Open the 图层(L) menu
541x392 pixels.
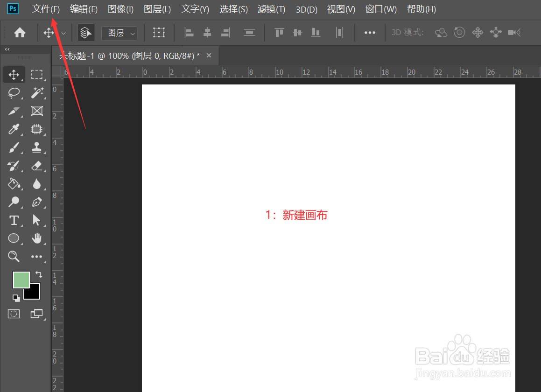(157, 9)
